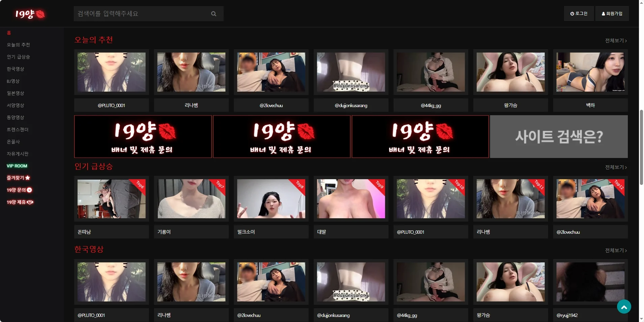
Task: Open 은꼴사 in the sidebar menu
Action: pos(13,142)
